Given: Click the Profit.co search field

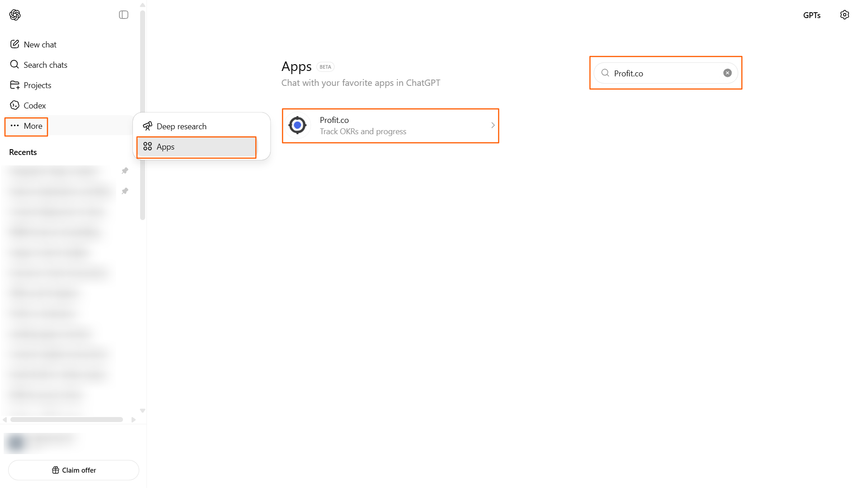Looking at the screenshot, I should (x=665, y=73).
